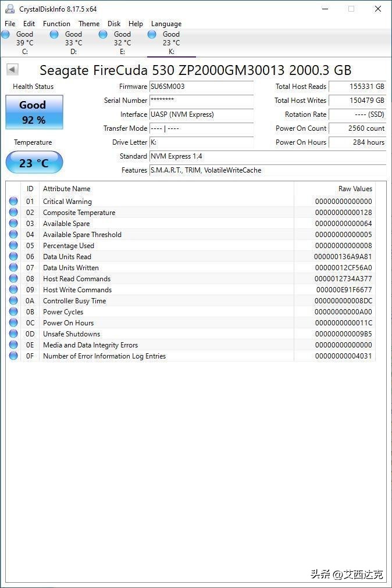Click Power On Count value 2560 count
The image size is (392, 588).
pos(358,128)
